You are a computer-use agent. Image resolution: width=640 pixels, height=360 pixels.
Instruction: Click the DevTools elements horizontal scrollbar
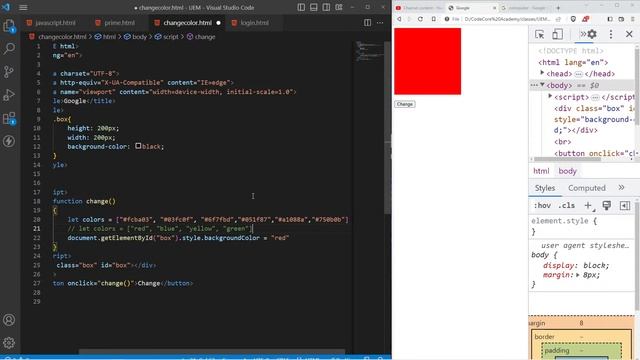pos(567,159)
